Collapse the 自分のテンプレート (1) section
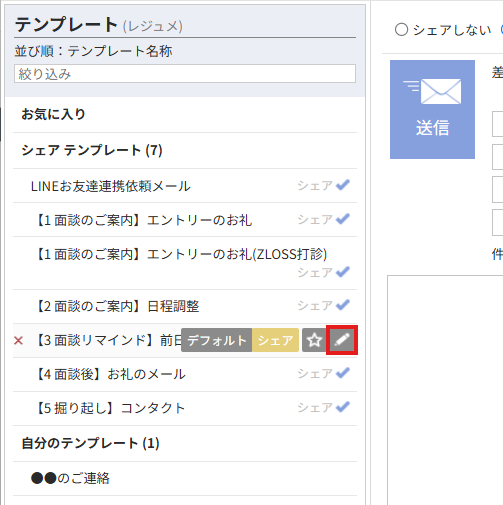503x505 pixels. pyautogui.click(x=90, y=444)
